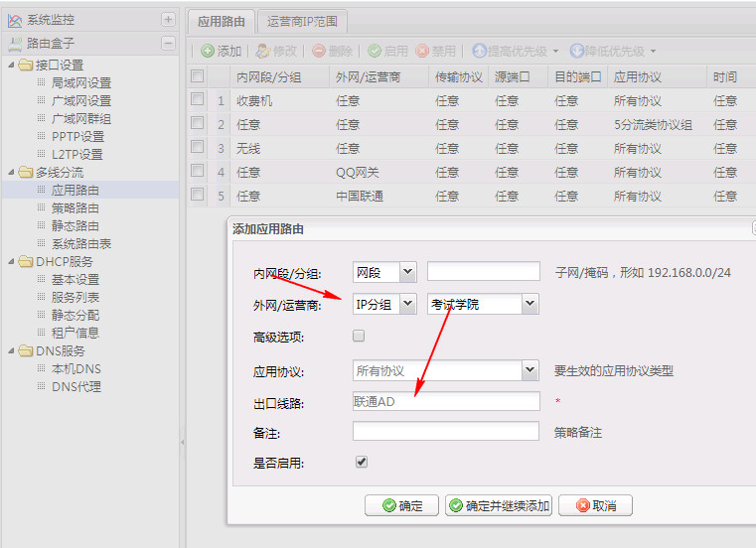
Task: Open PPTP设置 in the tree
Action: pos(77,136)
